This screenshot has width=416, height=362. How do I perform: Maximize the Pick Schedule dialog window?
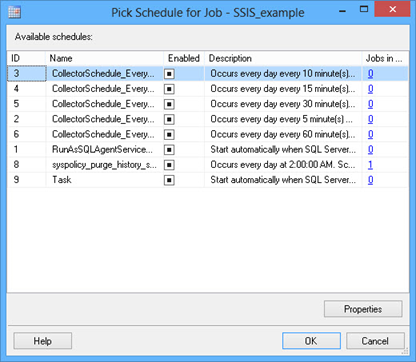(364, 9)
